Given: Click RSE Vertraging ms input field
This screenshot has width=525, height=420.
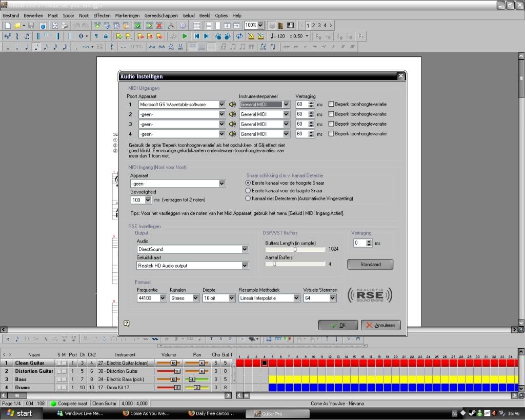Looking at the screenshot, I should [x=359, y=243].
